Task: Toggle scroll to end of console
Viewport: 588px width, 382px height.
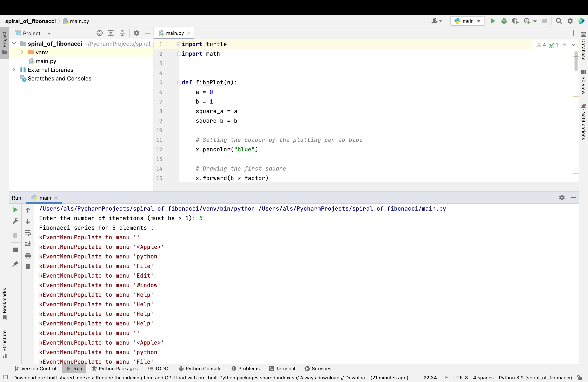Action: [28, 244]
